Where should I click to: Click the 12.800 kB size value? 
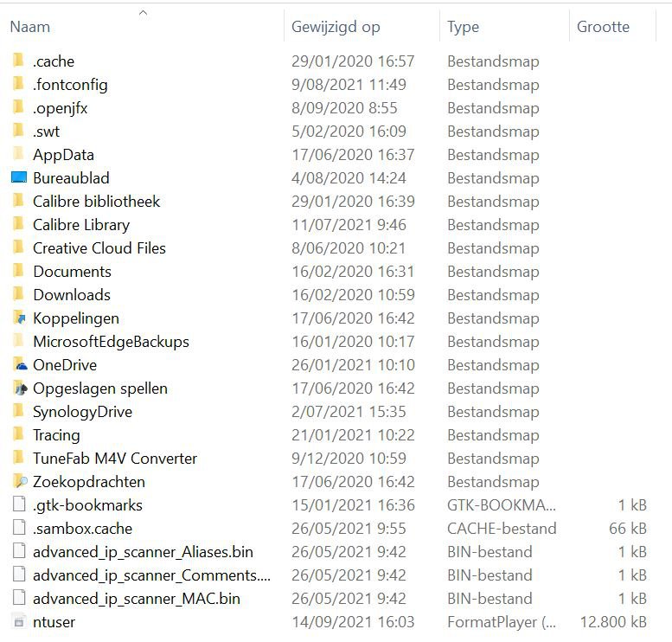point(613,622)
